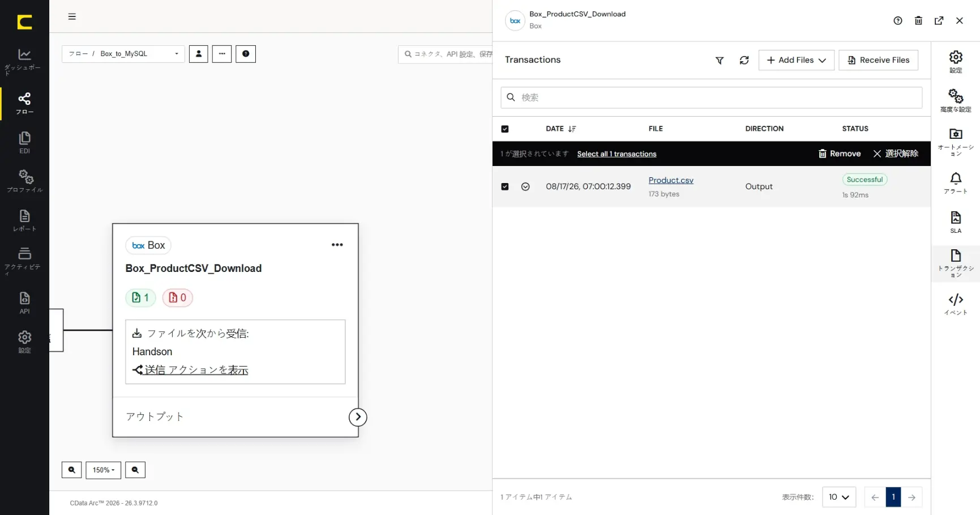Click the flow info button in toolbar
Viewport: 980px width, 515px height.
[246, 54]
